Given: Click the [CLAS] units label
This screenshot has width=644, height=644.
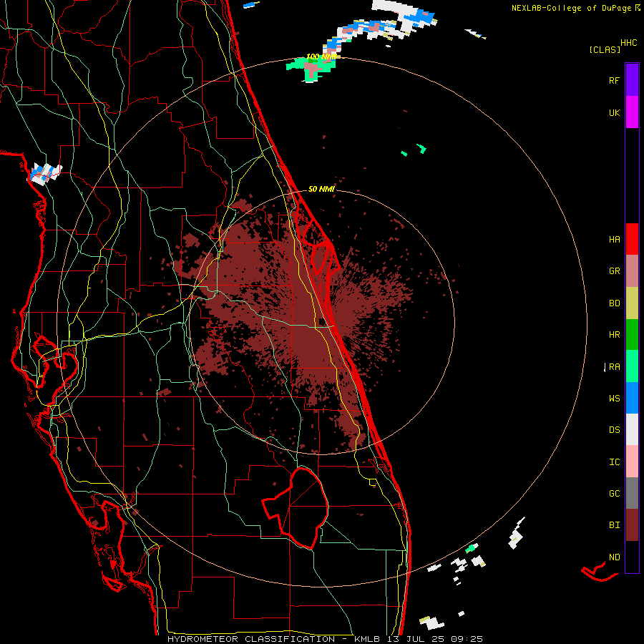Looking at the screenshot, I should pyautogui.click(x=605, y=50).
